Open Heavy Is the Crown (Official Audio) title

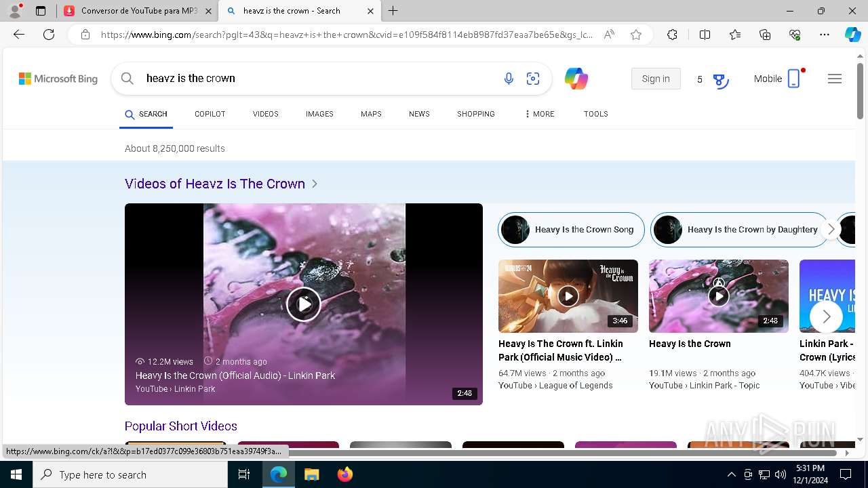pos(235,375)
